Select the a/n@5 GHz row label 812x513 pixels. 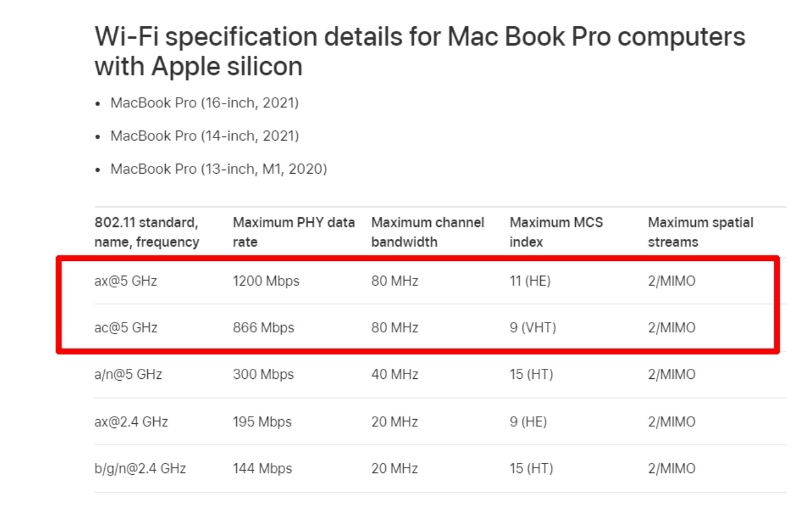(128, 375)
